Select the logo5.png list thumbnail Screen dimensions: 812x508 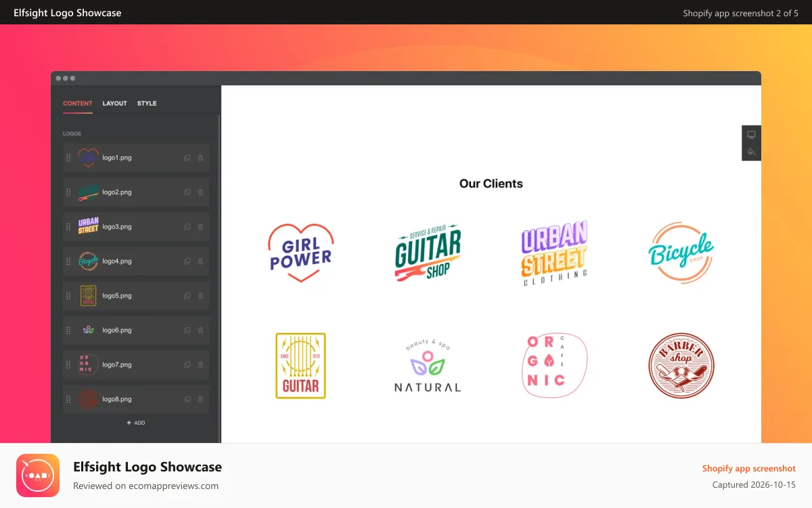coord(88,296)
